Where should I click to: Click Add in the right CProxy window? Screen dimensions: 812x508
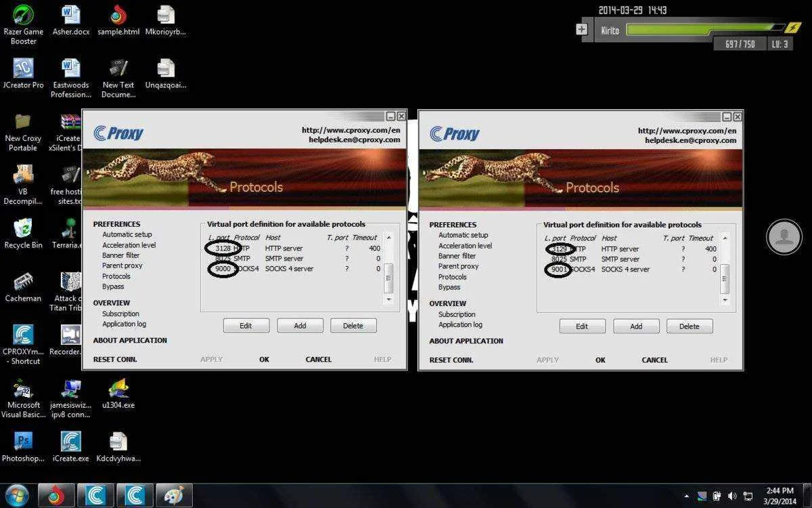click(x=636, y=326)
